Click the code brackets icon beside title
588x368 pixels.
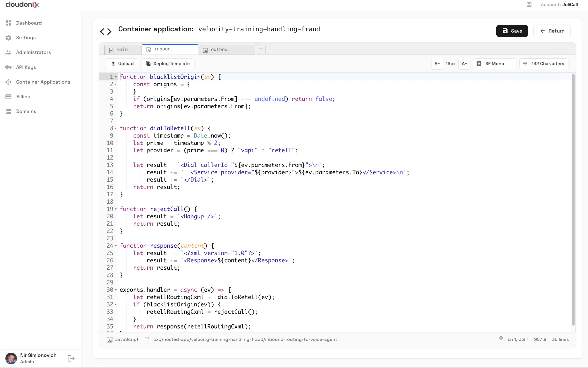(x=105, y=31)
